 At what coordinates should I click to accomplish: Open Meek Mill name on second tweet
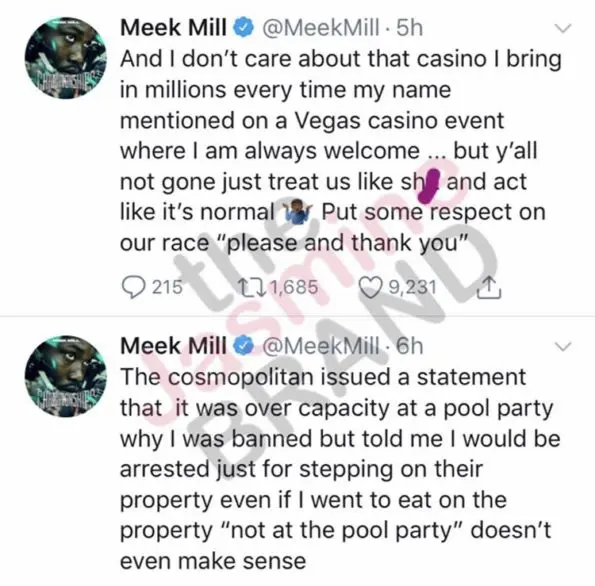173,346
